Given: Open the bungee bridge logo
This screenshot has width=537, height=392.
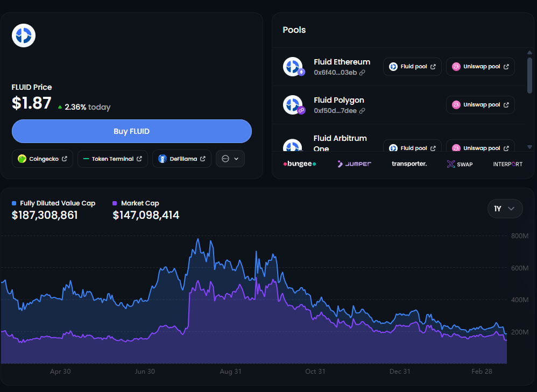Looking at the screenshot, I should [x=300, y=163].
